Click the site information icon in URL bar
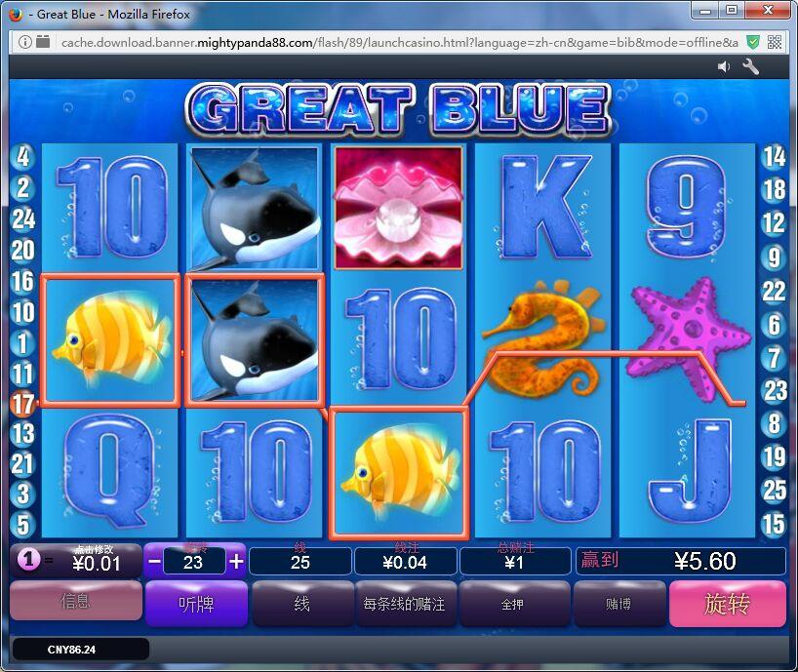The height and width of the screenshot is (672, 798). tap(25, 42)
